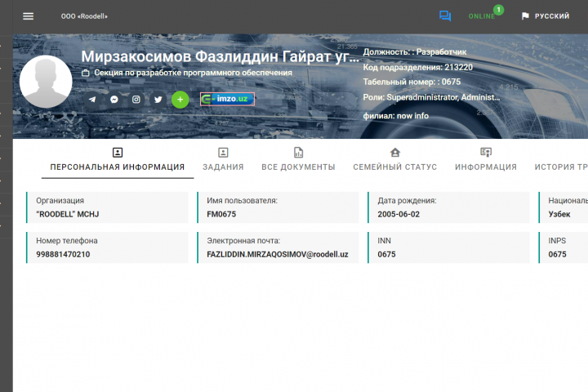
Task: Click the nationality value Узбек
Action: pyautogui.click(x=559, y=214)
